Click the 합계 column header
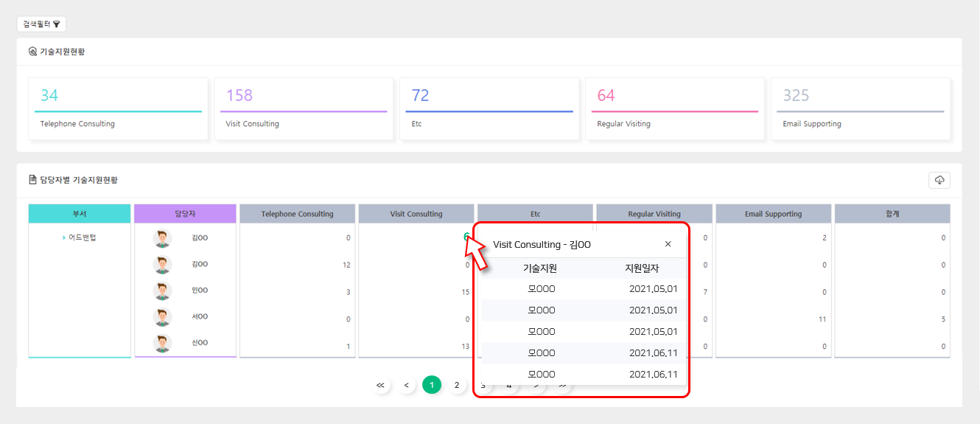980x424 pixels. click(892, 214)
